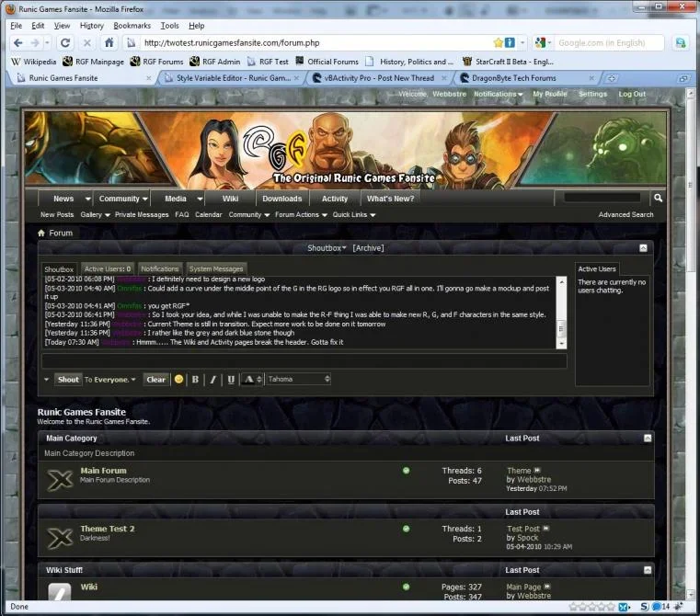Screen dimensions: 700x616
Task: Open the Tools menu
Action: (x=169, y=26)
